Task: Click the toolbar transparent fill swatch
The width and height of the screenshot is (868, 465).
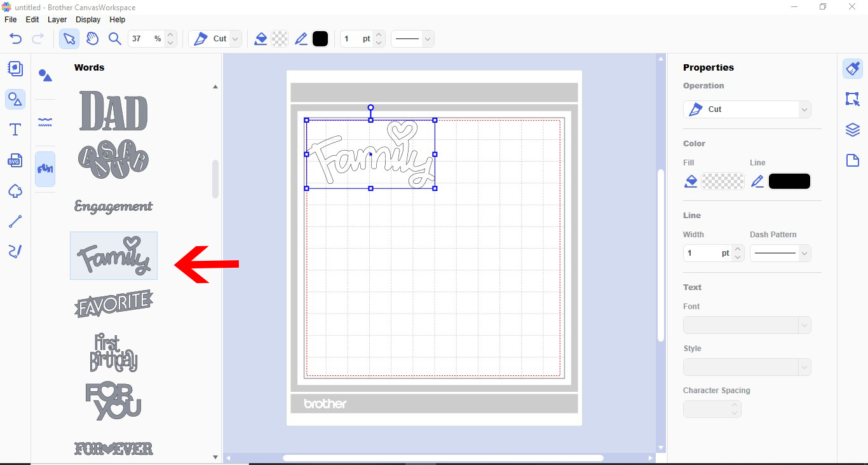Action: 280,39
